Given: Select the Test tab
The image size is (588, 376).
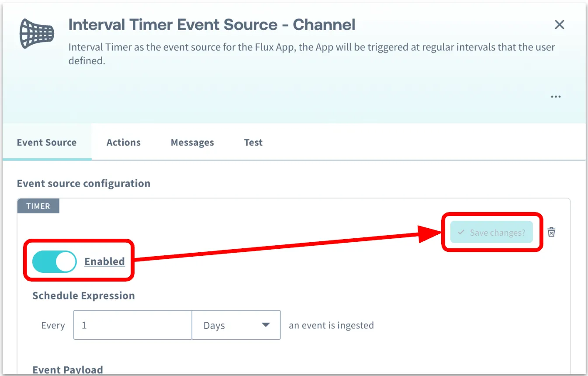Looking at the screenshot, I should (253, 143).
